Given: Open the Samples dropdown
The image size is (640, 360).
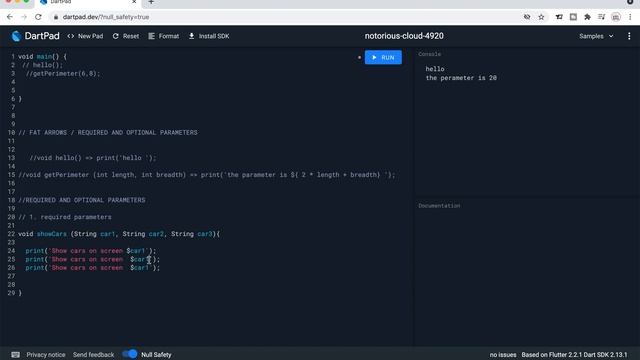Looking at the screenshot, I should coord(596,36).
